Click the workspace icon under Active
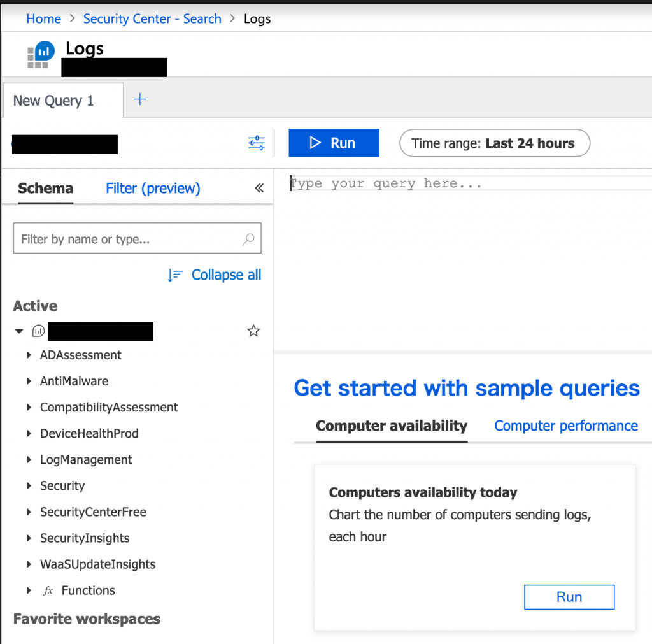The width and height of the screenshot is (652, 644). [x=38, y=331]
